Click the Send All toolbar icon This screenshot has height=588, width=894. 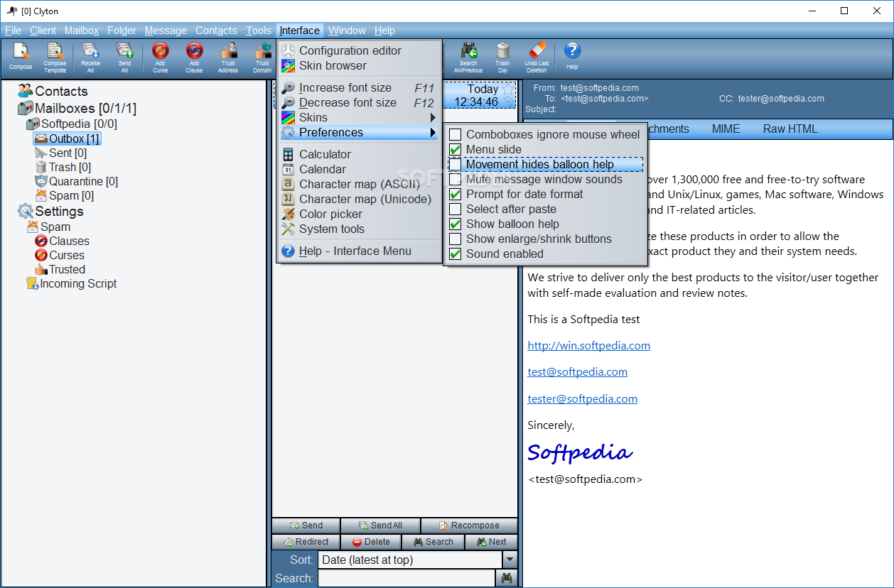click(x=124, y=58)
